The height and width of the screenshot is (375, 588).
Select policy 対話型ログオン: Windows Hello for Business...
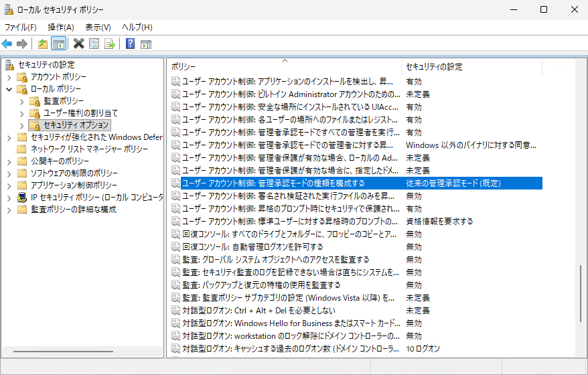point(291,323)
